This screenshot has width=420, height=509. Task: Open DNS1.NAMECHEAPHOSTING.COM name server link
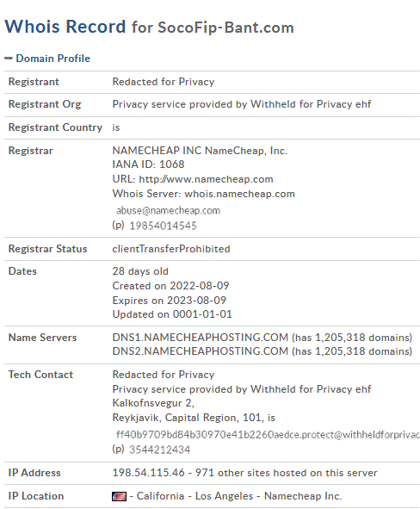tap(201, 338)
